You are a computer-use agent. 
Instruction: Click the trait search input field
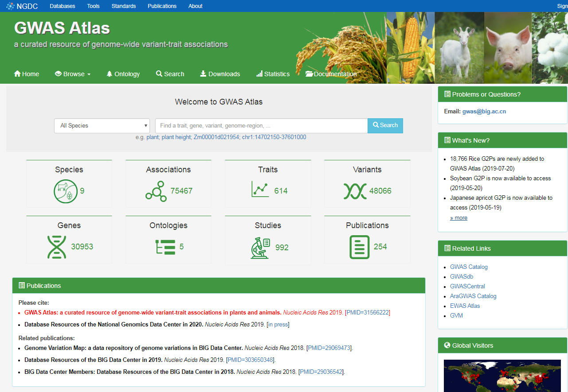[x=261, y=126]
